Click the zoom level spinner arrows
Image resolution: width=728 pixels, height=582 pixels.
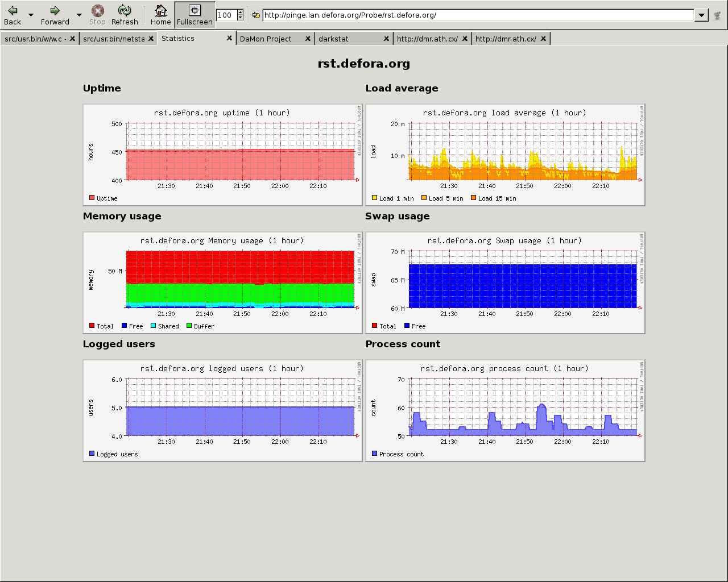pyautogui.click(x=240, y=15)
